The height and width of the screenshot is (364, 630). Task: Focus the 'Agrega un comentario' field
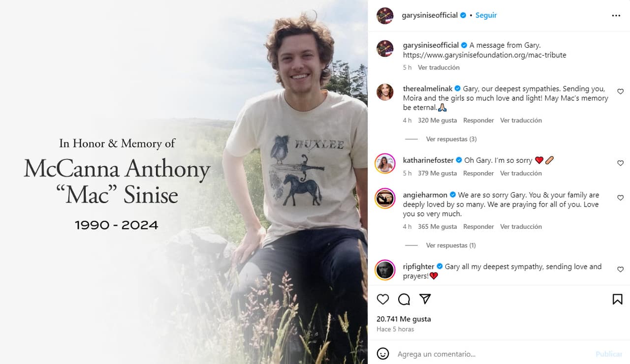[x=492, y=354]
